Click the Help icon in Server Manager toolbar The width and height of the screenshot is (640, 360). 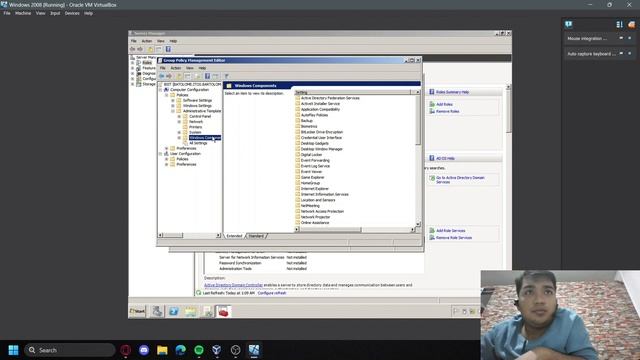168,49
